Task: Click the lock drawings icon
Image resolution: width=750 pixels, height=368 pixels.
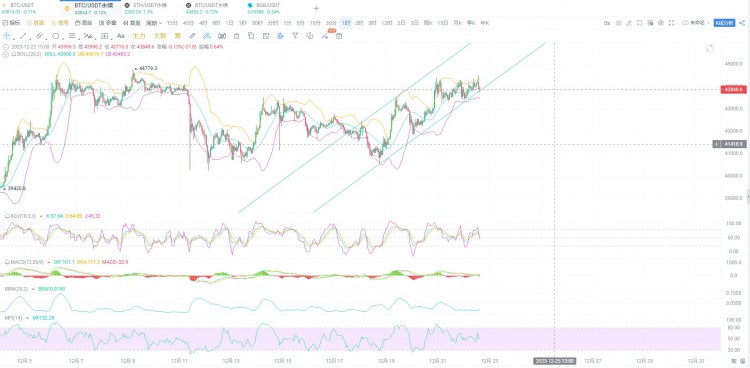Action: pos(236,36)
